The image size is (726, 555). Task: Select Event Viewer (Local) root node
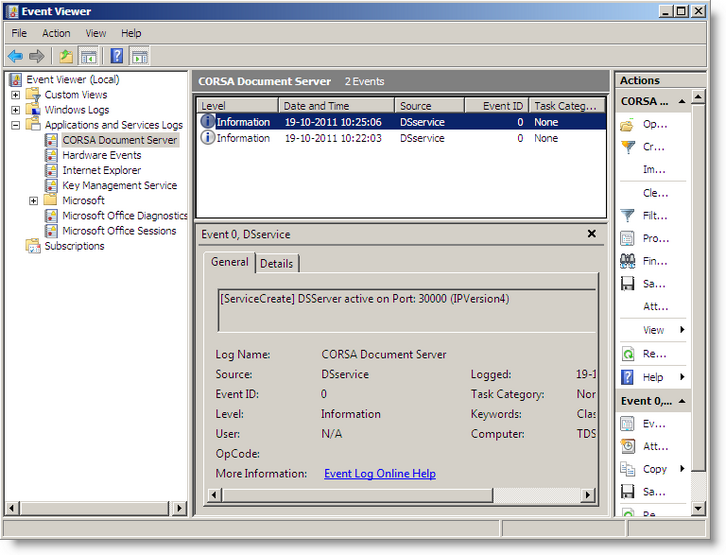tap(72, 80)
